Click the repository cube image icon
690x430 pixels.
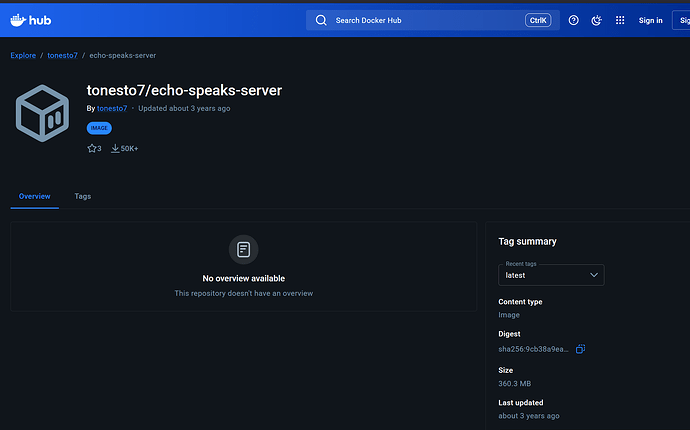[x=42, y=112]
